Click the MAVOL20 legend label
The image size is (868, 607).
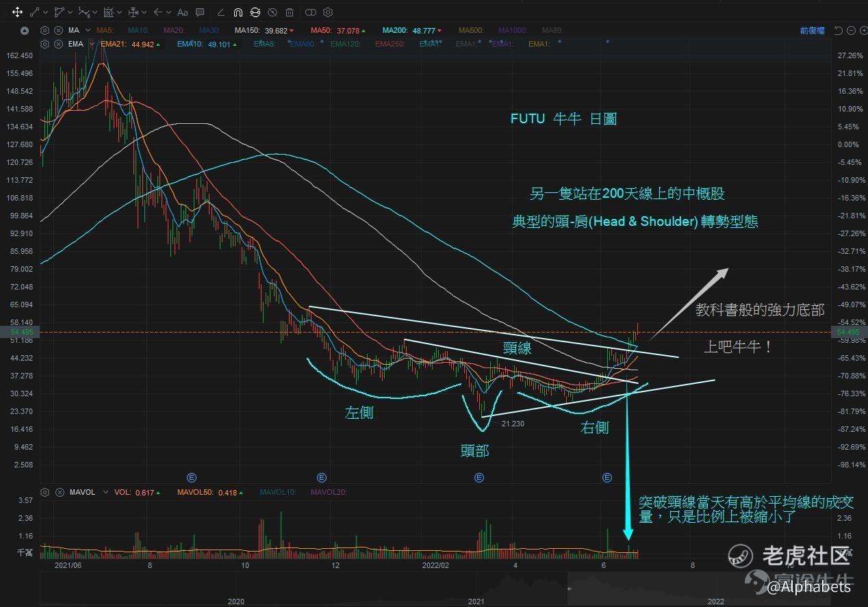(x=329, y=491)
